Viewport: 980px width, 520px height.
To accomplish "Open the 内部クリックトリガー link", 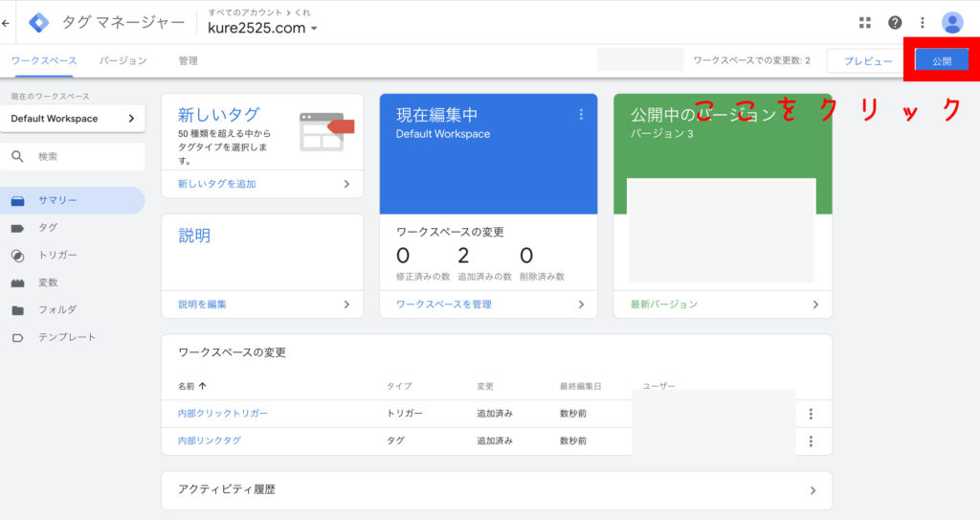I will point(223,414).
